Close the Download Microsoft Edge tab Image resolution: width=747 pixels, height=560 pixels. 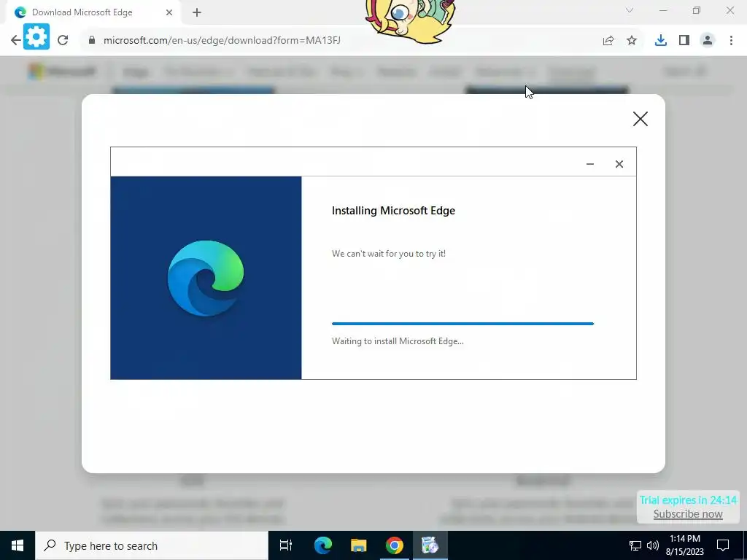pyautogui.click(x=169, y=13)
